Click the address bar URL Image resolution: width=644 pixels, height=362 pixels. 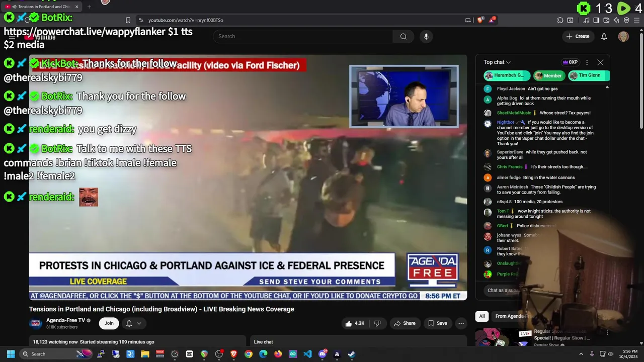[x=186, y=20]
